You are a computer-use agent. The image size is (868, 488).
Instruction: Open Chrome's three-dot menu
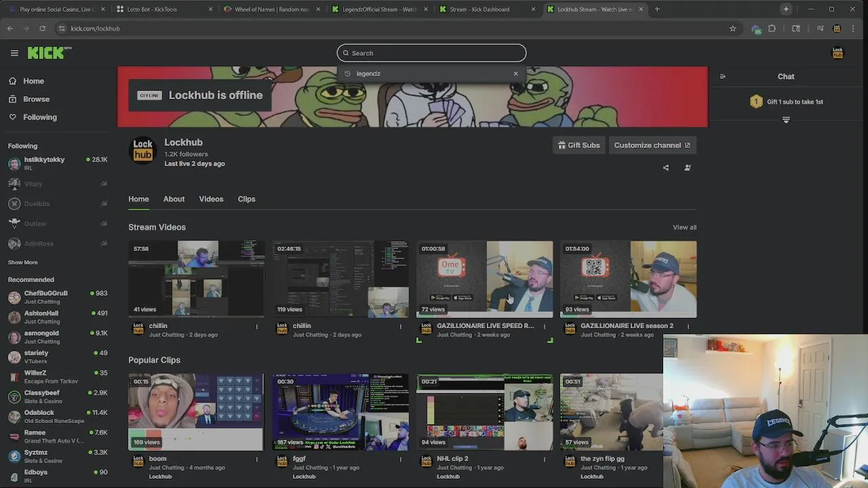[x=853, y=28]
